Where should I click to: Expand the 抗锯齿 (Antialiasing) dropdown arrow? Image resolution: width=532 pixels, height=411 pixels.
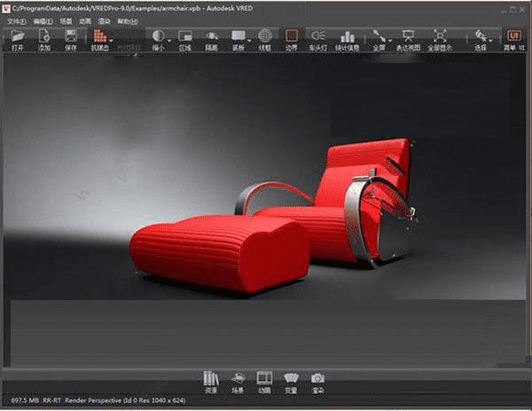(111, 40)
